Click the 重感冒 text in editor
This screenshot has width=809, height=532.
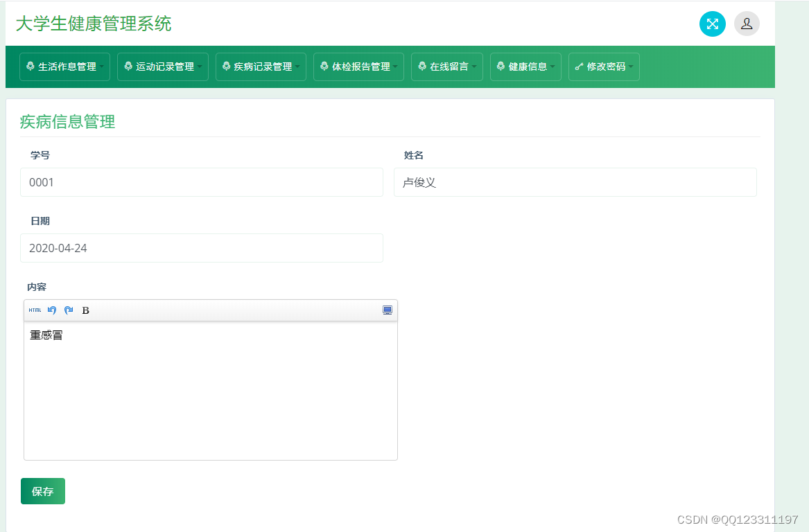(46, 335)
